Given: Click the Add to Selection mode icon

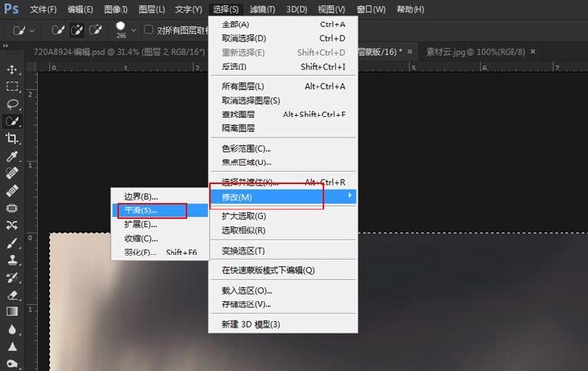Looking at the screenshot, I should [76, 30].
